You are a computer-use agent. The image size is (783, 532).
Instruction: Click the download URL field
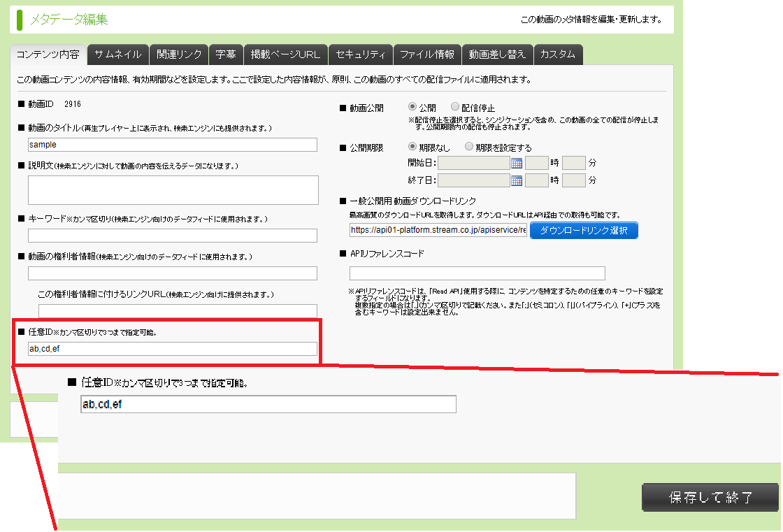coord(438,230)
